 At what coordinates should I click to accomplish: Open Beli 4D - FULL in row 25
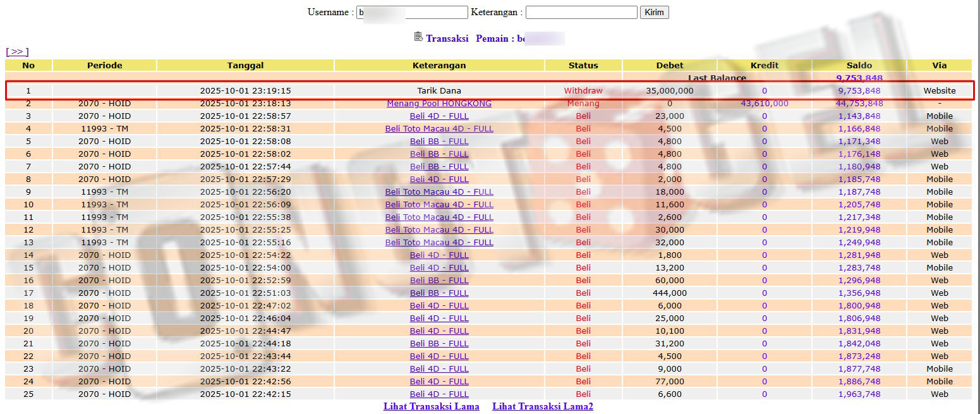[x=439, y=394]
